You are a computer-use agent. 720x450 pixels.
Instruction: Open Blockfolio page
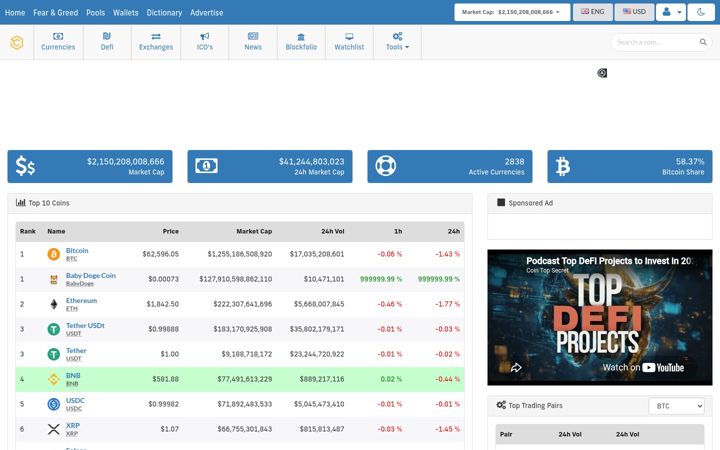pos(301,42)
